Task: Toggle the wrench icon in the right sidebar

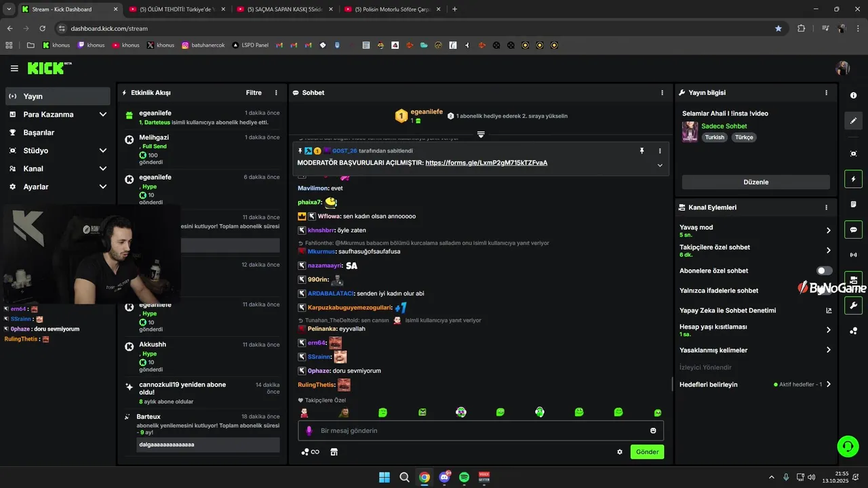Action: click(x=853, y=305)
